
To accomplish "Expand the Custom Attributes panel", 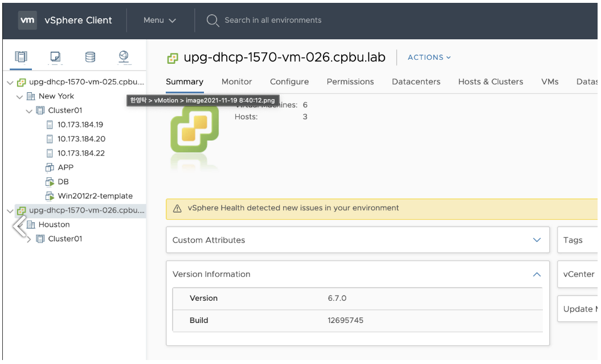I will 537,240.
